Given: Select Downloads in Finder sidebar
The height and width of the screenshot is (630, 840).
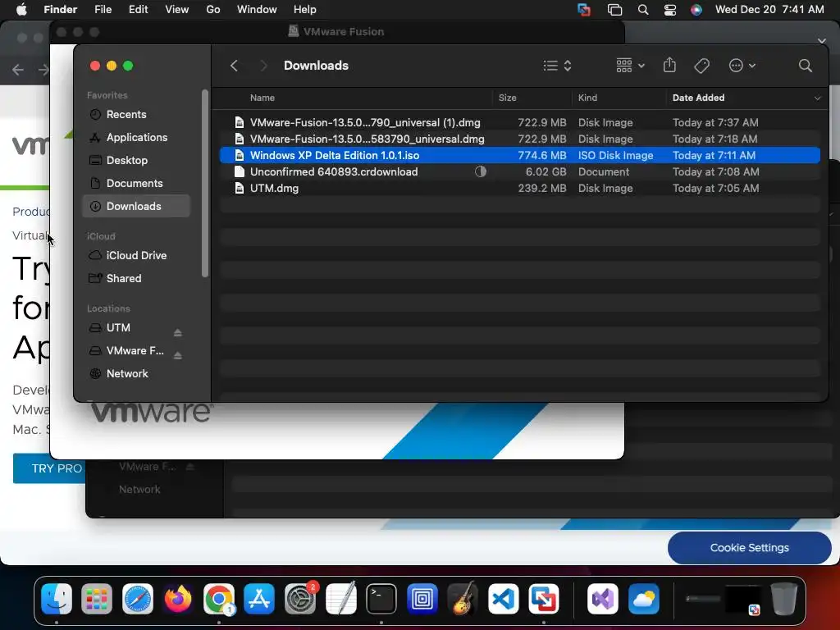Looking at the screenshot, I should pyautogui.click(x=136, y=206).
